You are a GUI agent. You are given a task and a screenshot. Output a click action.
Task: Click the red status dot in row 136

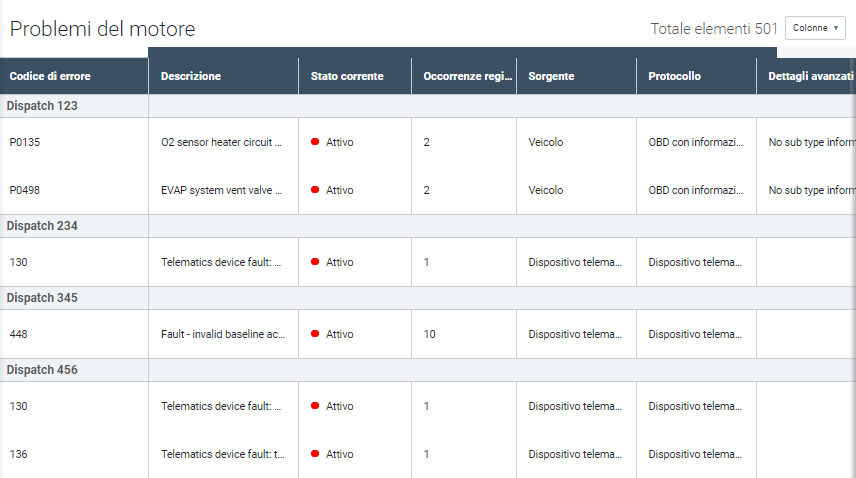click(315, 454)
